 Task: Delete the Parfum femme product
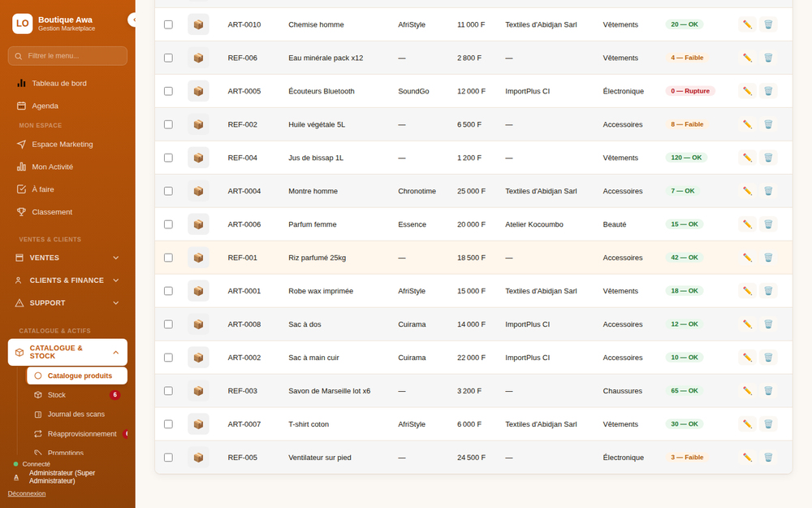[768, 224]
